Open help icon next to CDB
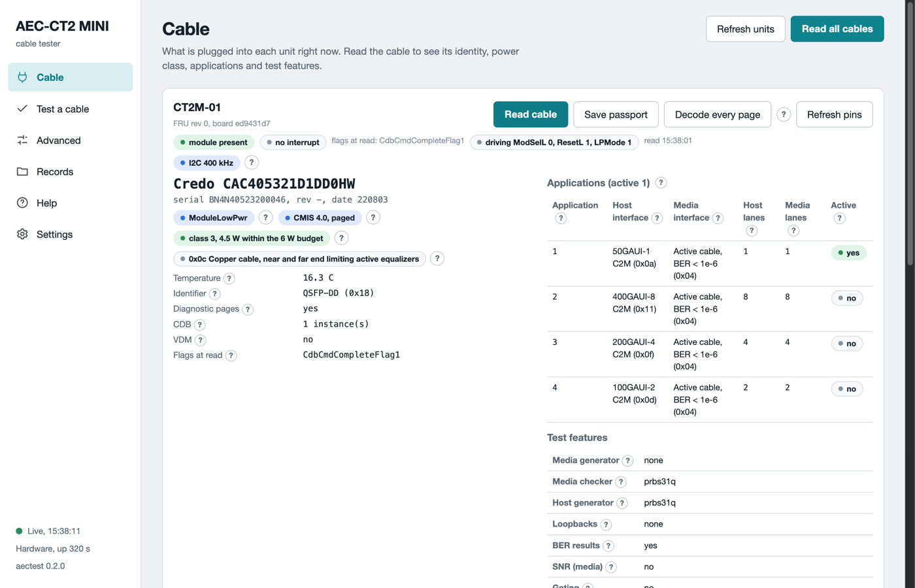 [x=200, y=325]
